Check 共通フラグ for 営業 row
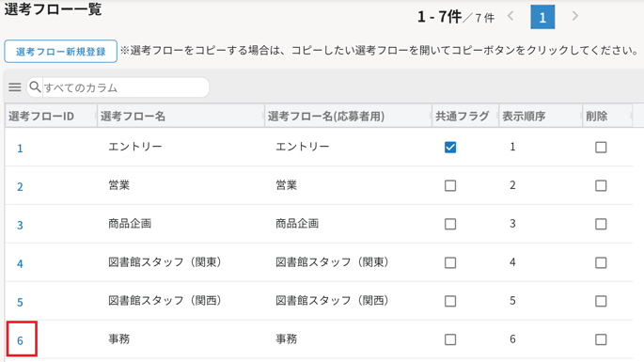644x362 pixels. [x=450, y=186]
